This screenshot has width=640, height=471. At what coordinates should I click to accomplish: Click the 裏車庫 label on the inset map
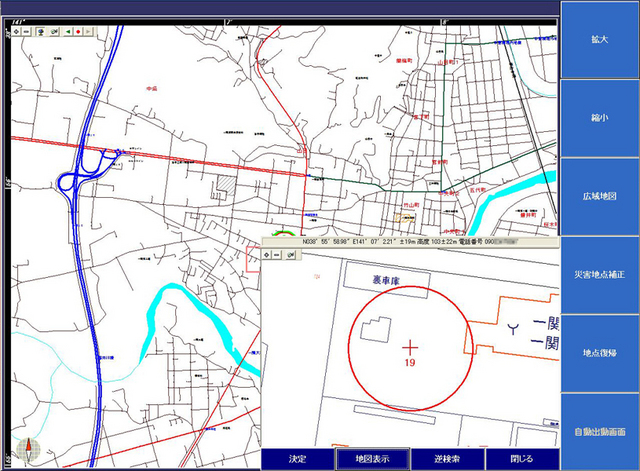click(386, 280)
